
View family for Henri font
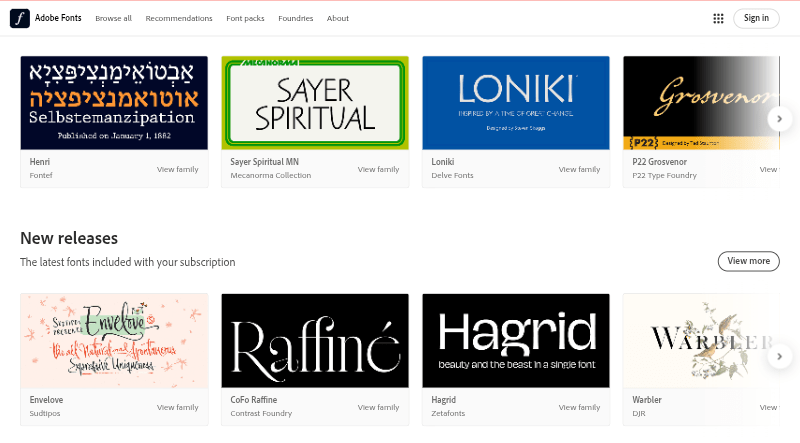(x=178, y=169)
